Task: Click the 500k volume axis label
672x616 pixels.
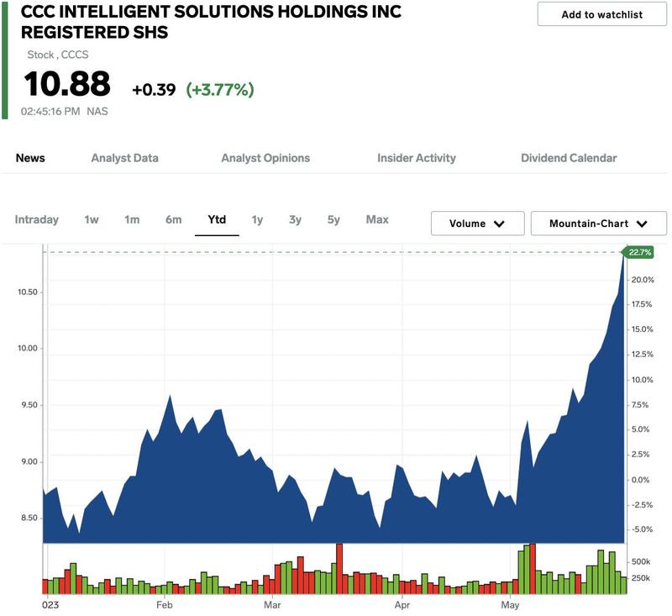Action: (641, 561)
